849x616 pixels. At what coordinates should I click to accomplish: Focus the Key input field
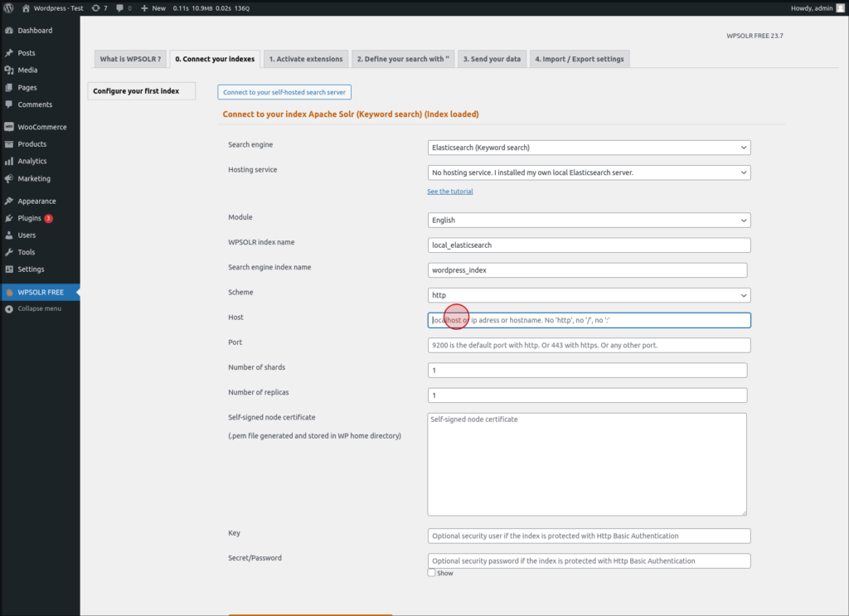click(x=589, y=536)
